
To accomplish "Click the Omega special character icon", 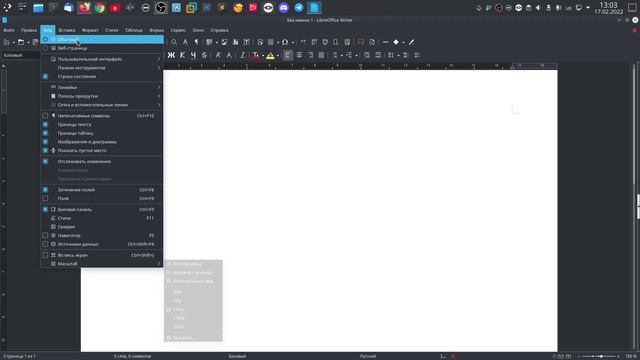I will point(285,42).
